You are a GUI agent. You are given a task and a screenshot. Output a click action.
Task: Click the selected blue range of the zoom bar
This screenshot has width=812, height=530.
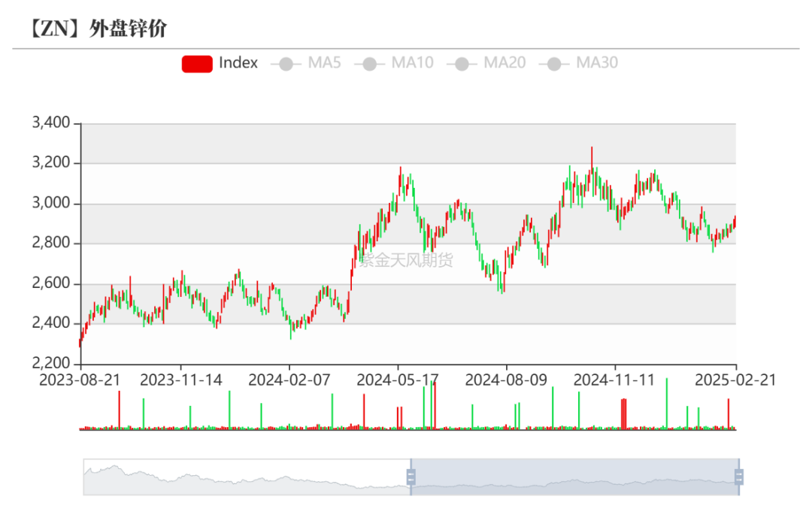click(575, 477)
